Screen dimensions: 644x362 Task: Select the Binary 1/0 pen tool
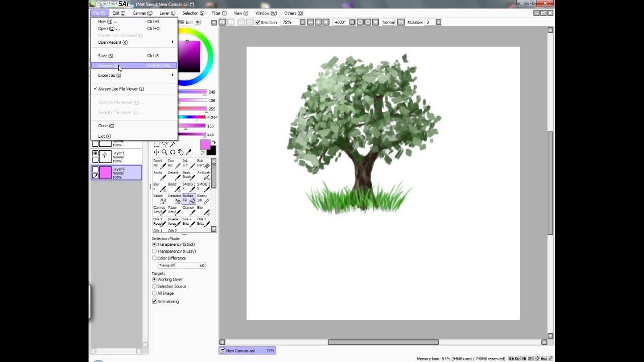[x=203, y=198]
